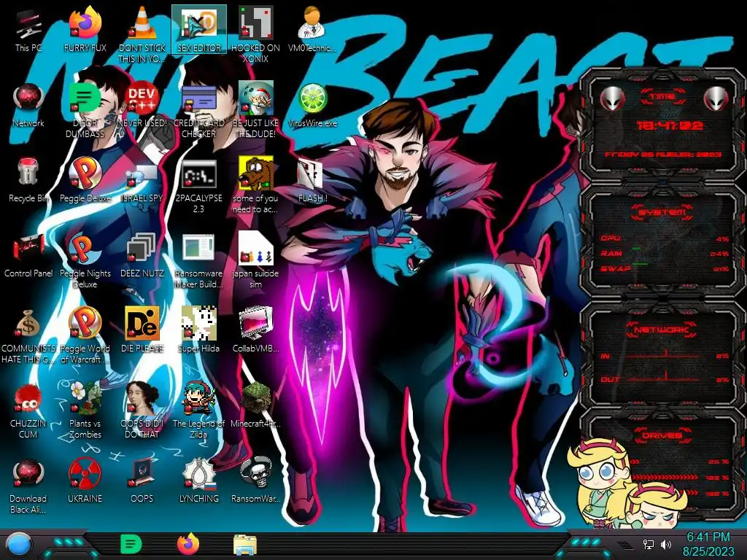Click the NETWORK widget header
The width and height of the screenshot is (747, 560).
662,329
